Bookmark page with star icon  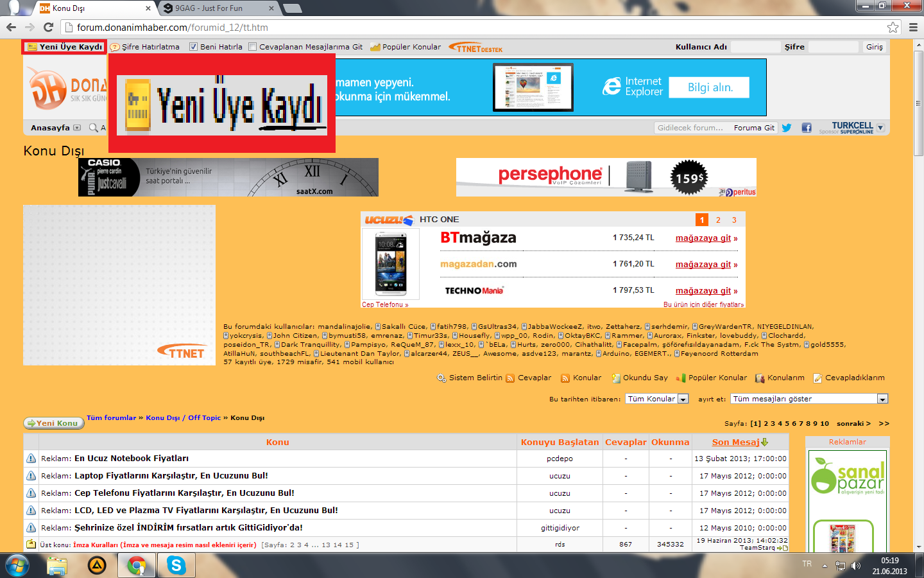[x=893, y=27]
